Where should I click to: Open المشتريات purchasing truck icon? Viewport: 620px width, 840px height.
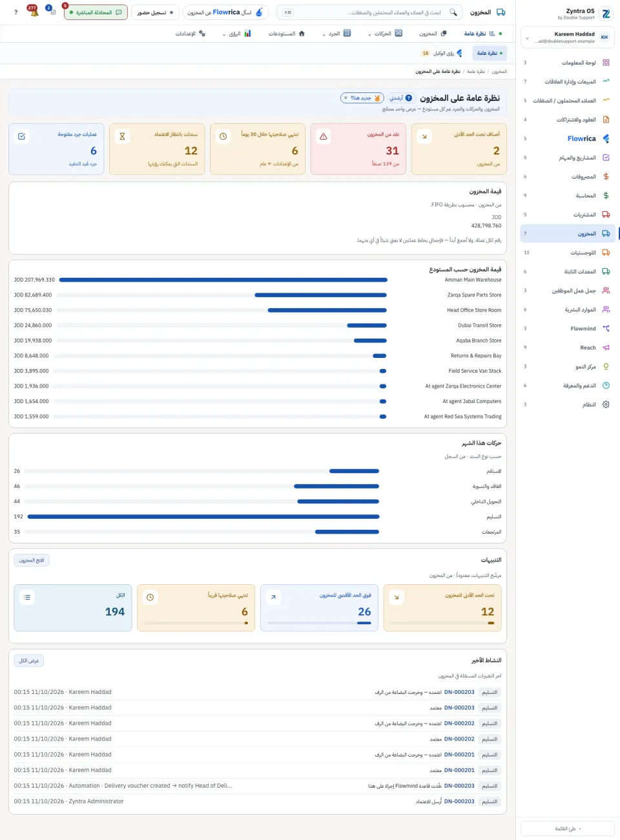tap(606, 215)
